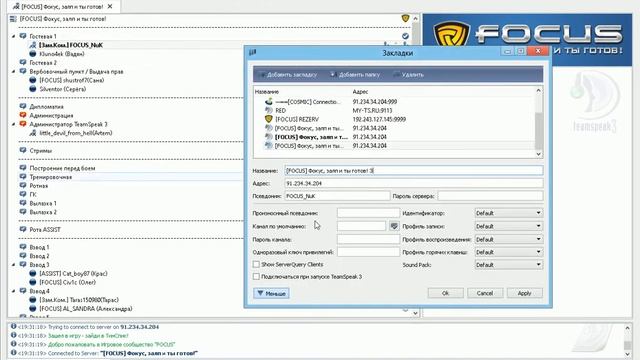Select the Рота ASSIST channel icon

(23, 229)
